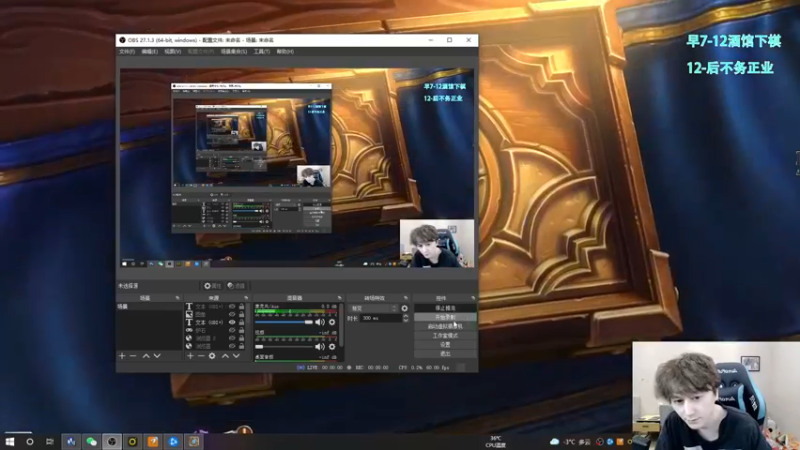Select the 炉石 source row
This screenshot has width=800, height=450.
pos(215,330)
